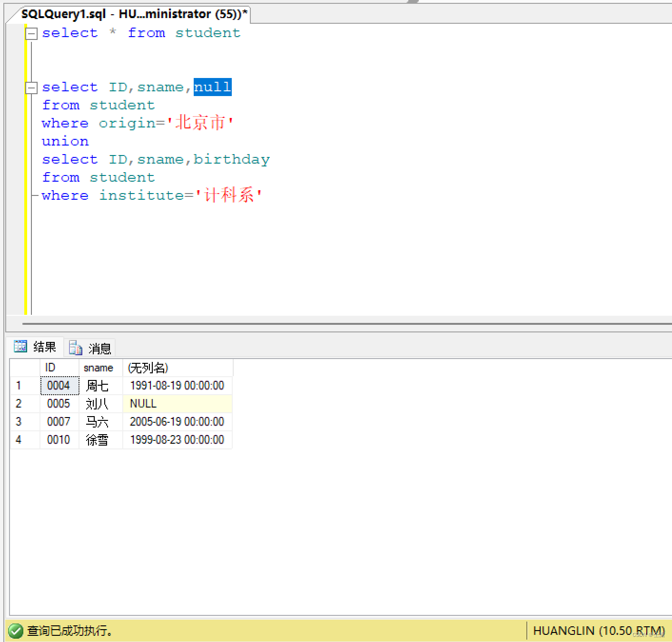The width and height of the screenshot is (672, 642).
Task: Click the 2005-06-19 00:00:00 date cell
Action: click(178, 422)
